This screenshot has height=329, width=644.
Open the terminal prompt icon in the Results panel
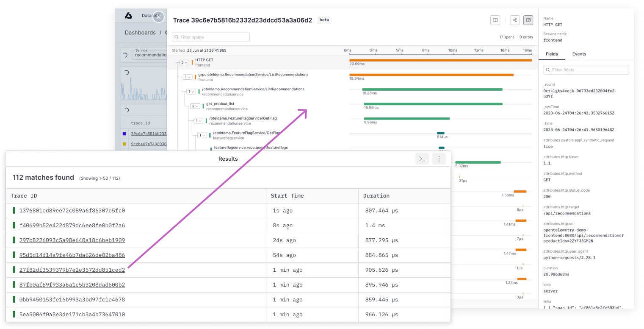pyautogui.click(x=422, y=159)
